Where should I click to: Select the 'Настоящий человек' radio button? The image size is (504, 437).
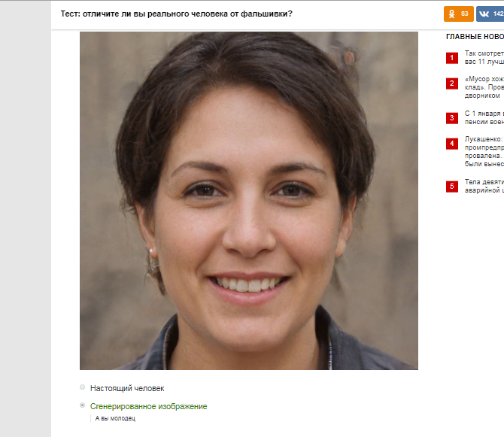point(82,387)
